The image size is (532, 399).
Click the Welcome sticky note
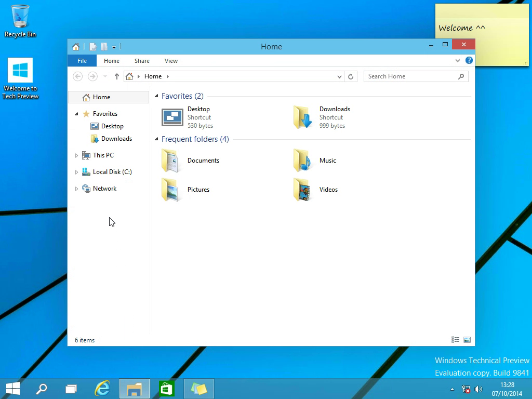pyautogui.click(x=482, y=34)
